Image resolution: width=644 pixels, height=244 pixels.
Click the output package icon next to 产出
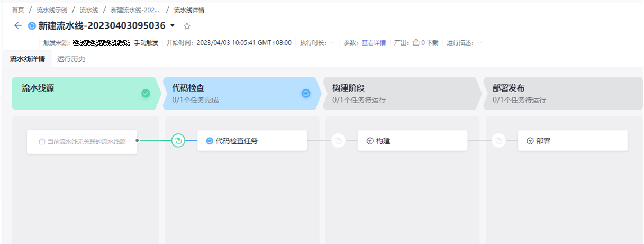click(x=416, y=43)
